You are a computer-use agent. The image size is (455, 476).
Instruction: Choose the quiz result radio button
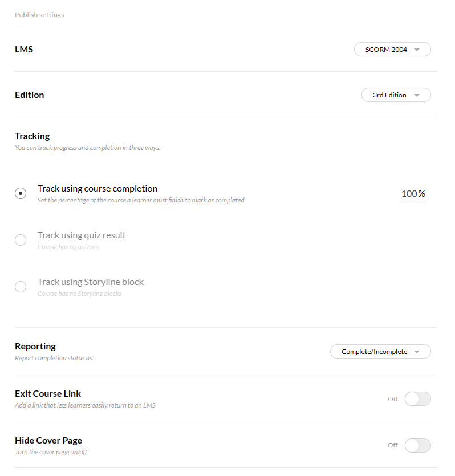21,240
